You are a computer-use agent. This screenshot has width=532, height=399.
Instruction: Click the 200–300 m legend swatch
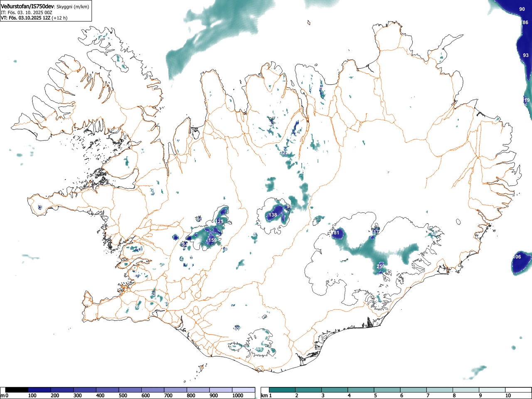(62, 390)
